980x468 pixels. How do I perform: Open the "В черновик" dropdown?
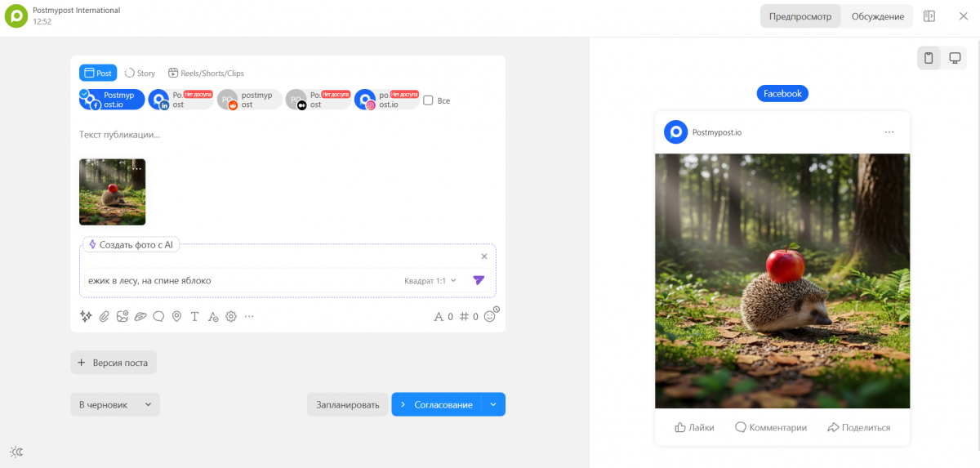[x=114, y=404]
